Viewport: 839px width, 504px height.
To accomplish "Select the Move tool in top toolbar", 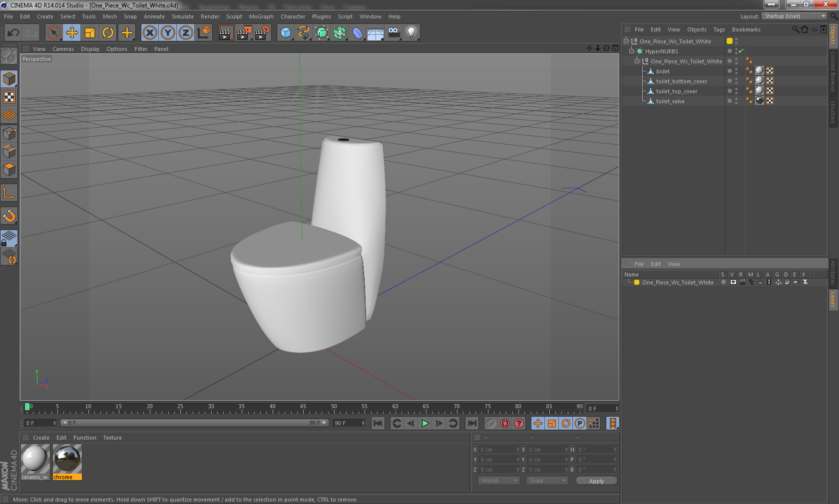I will pyautogui.click(x=72, y=33).
